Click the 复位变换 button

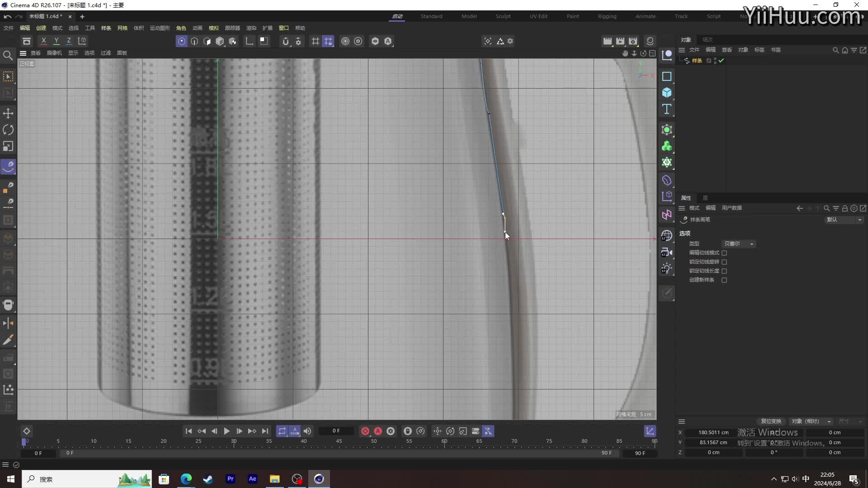pyautogui.click(x=771, y=421)
